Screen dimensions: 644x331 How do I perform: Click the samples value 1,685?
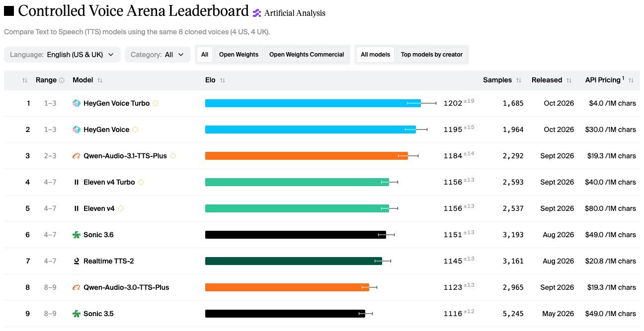[x=513, y=103]
